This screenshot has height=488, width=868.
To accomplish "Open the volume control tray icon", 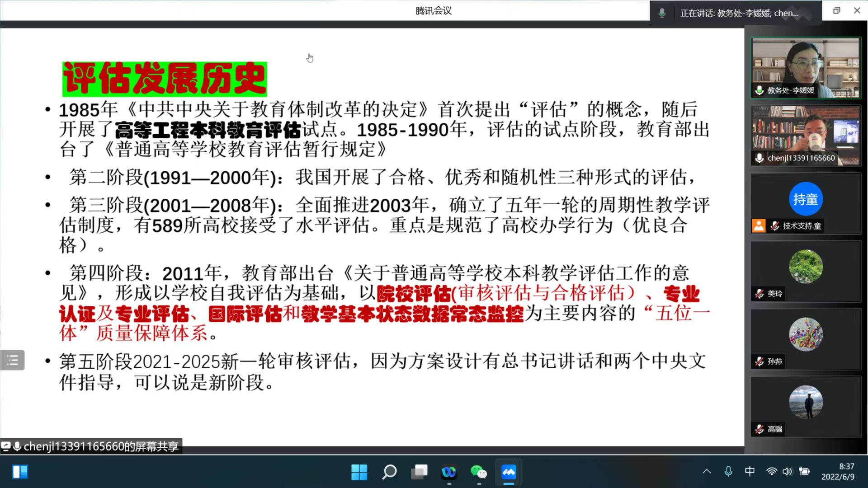I will pyautogui.click(x=787, y=472).
